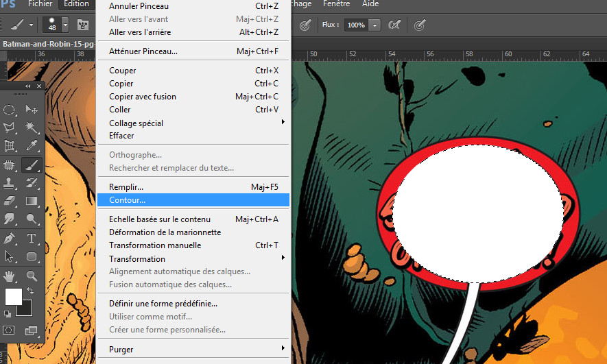
Task: Swap foreground and background colors
Action: point(29,291)
